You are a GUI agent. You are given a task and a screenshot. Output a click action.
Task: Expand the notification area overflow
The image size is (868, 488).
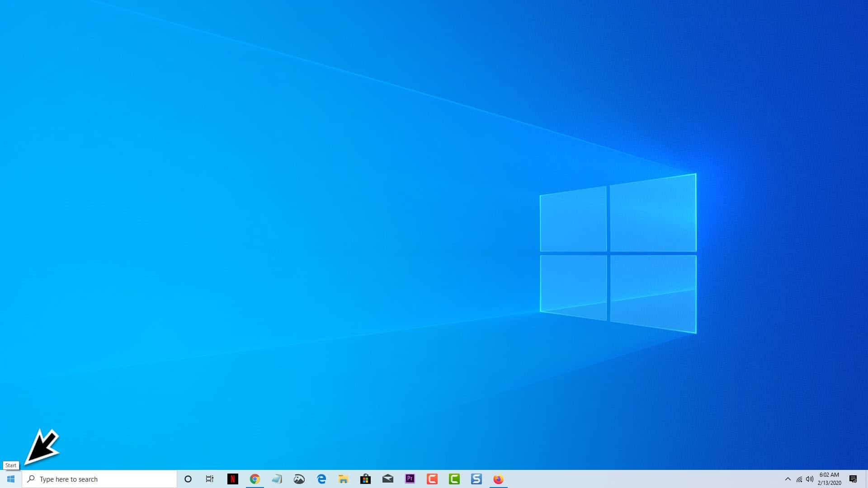pyautogui.click(x=787, y=479)
